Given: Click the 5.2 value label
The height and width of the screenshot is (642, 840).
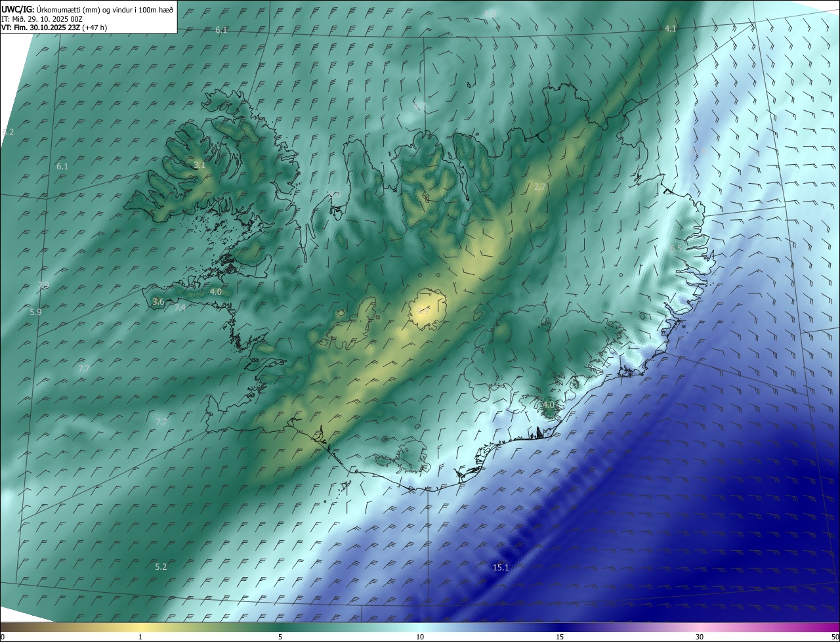Looking at the screenshot, I should (x=161, y=567).
